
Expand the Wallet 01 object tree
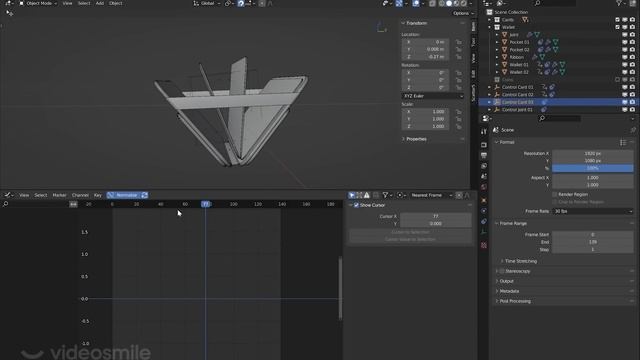[497, 64]
